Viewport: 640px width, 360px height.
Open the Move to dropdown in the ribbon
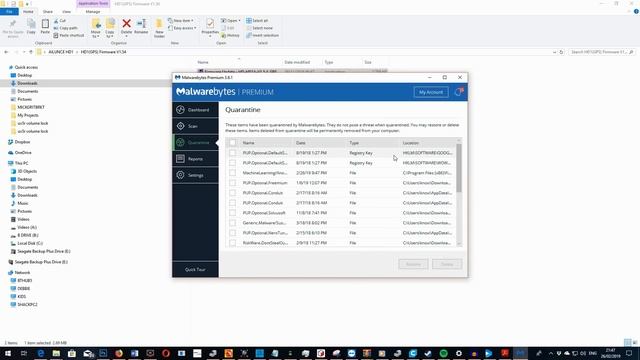tap(96, 29)
